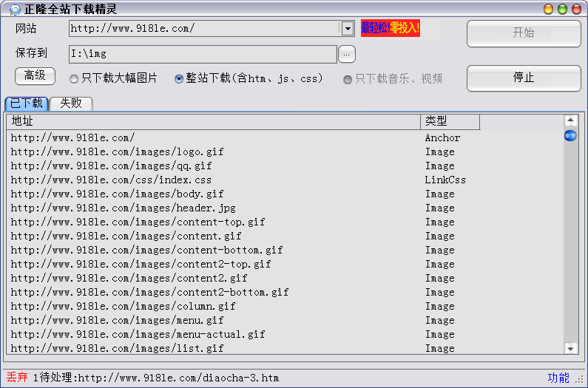
Task: Click the 丢弃 discard link in status bar
Action: 17,377
